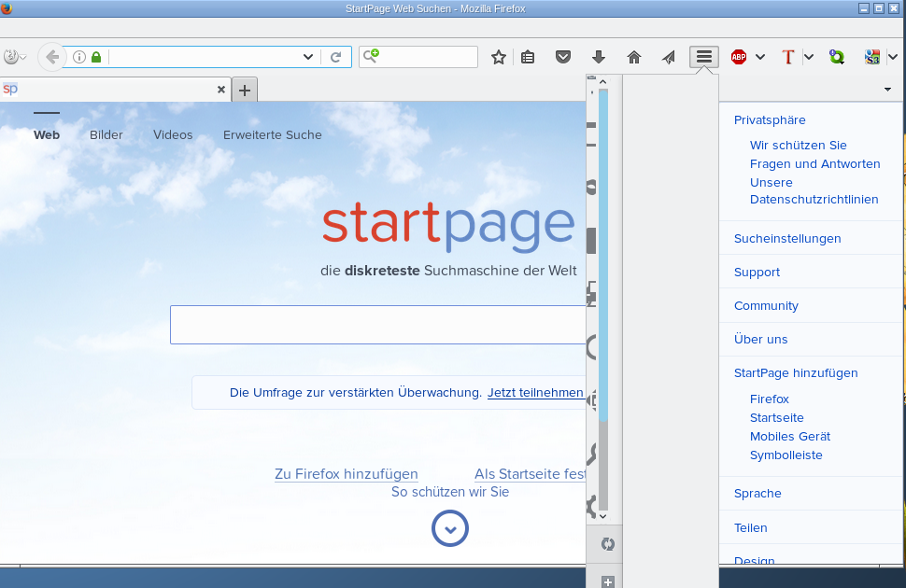Click the Wir schützen Sie link
The width and height of the screenshot is (906, 588).
point(799,145)
